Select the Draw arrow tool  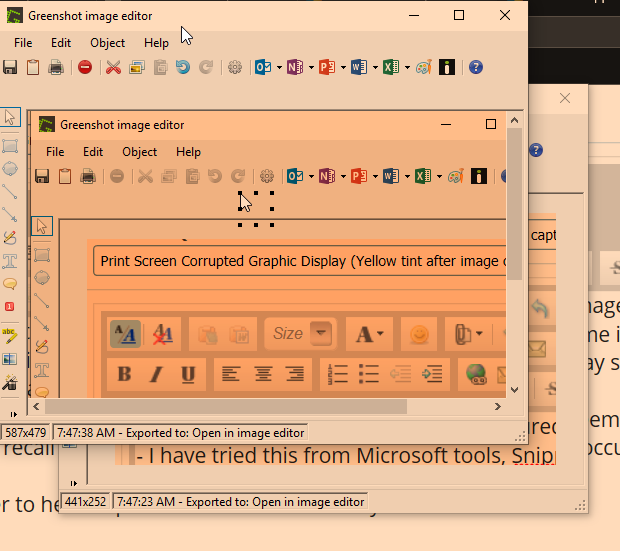click(x=10, y=215)
